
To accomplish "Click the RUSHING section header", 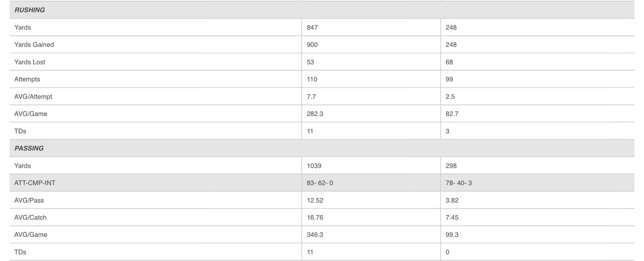I will coord(29,10).
